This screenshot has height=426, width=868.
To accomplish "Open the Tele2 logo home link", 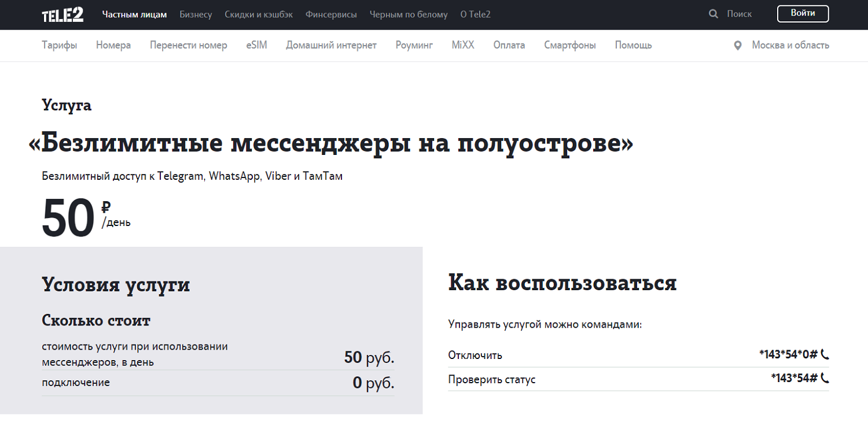I will click(62, 14).
